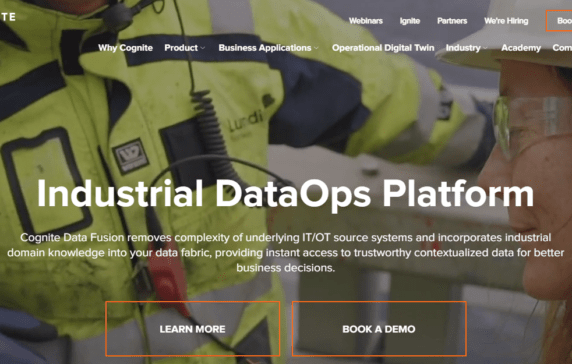Viewport: 572px width, 364px height.
Task: Select Operational Digital Twin in navigation
Action: pos(383,48)
